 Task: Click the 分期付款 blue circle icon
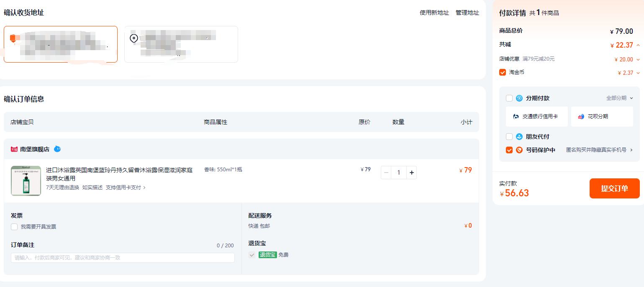[519, 98]
